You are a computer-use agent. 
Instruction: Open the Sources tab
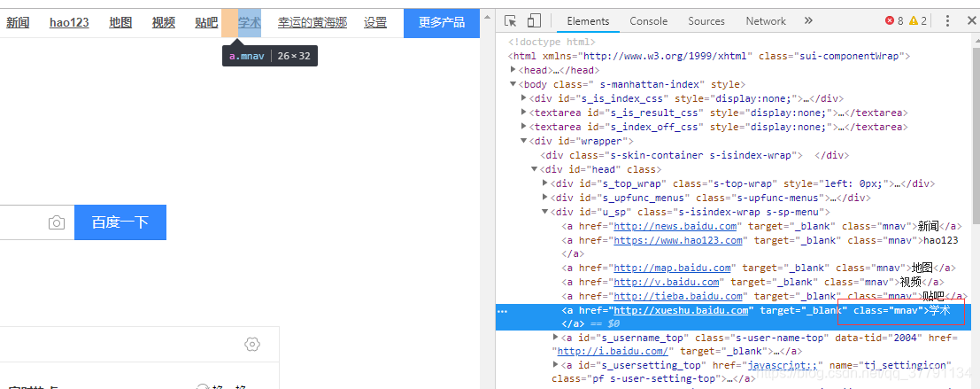706,20
